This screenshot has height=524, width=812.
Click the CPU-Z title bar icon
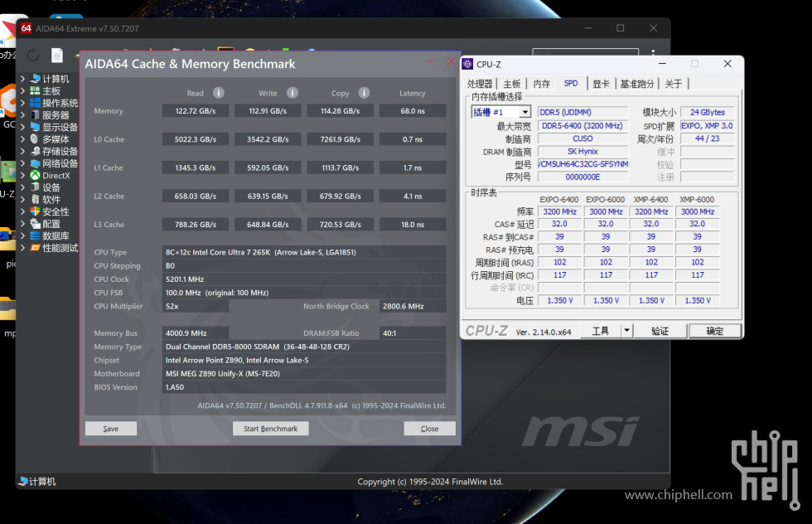click(468, 64)
